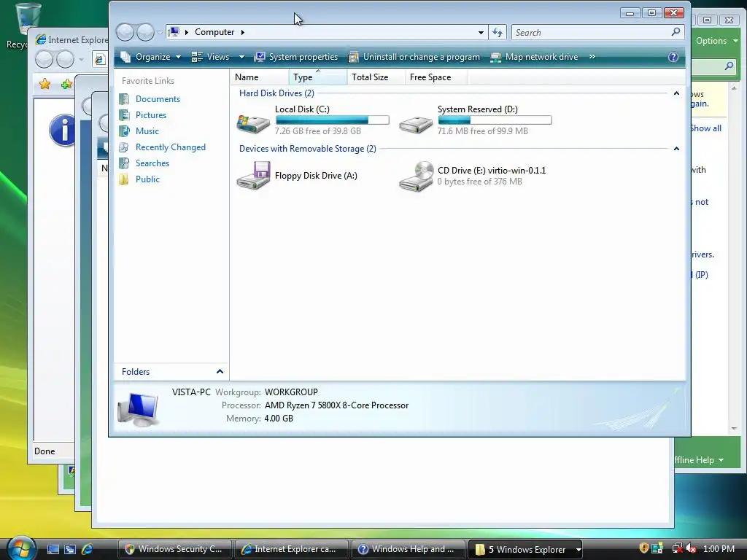The image size is (747, 560).
Task: Click the Refresh button beside address bar
Action: 498,32
